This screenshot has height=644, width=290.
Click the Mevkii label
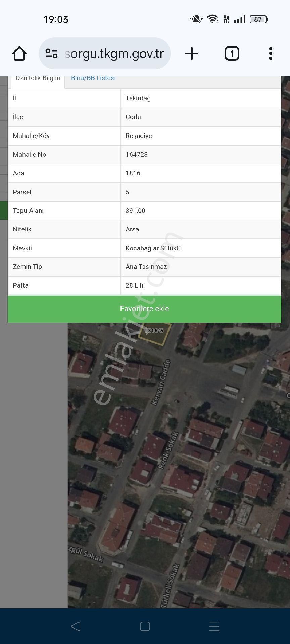coord(22,248)
